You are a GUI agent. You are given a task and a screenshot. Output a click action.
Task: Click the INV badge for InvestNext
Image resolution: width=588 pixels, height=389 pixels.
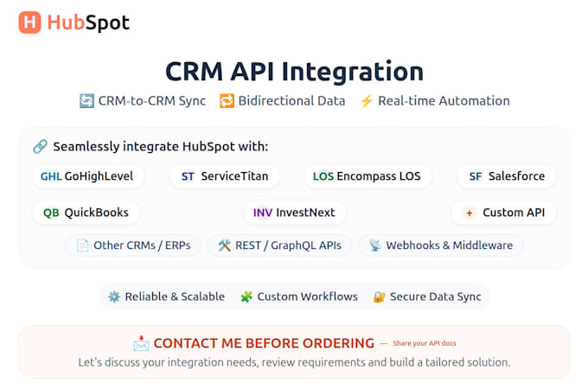pyautogui.click(x=263, y=213)
